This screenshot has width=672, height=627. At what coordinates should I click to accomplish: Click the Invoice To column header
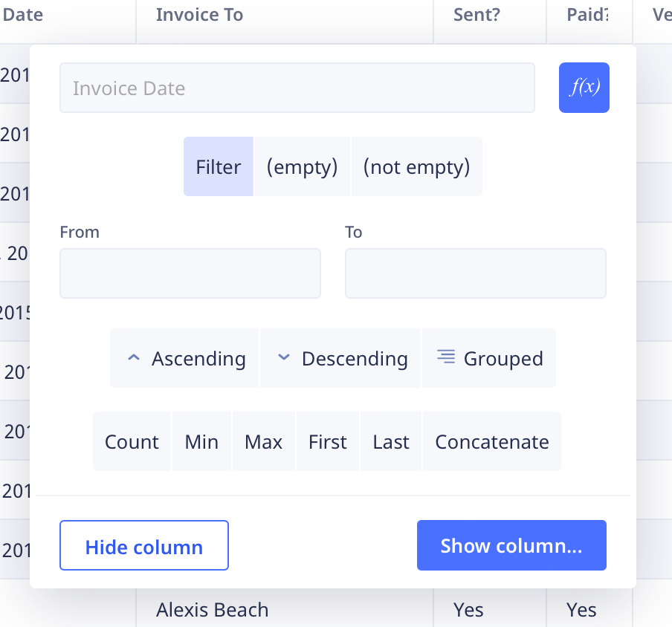point(199,14)
